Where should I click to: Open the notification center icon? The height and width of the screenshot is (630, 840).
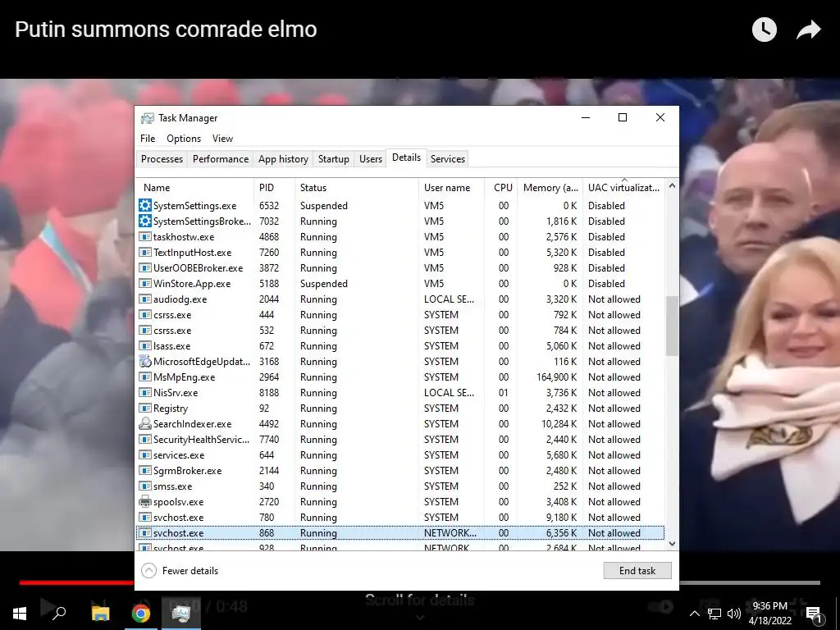(x=815, y=615)
